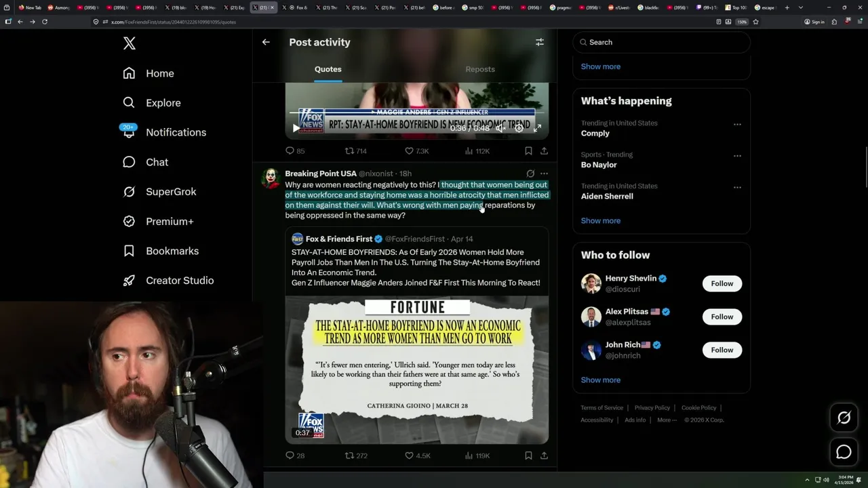
Task: Open the Fortune headline video thumbnail
Action: pyautogui.click(x=416, y=369)
